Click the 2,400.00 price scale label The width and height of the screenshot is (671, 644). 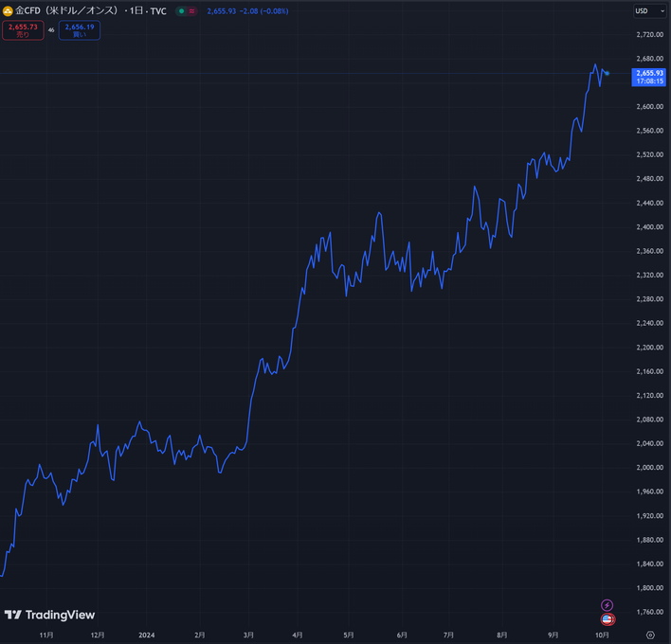click(x=649, y=227)
